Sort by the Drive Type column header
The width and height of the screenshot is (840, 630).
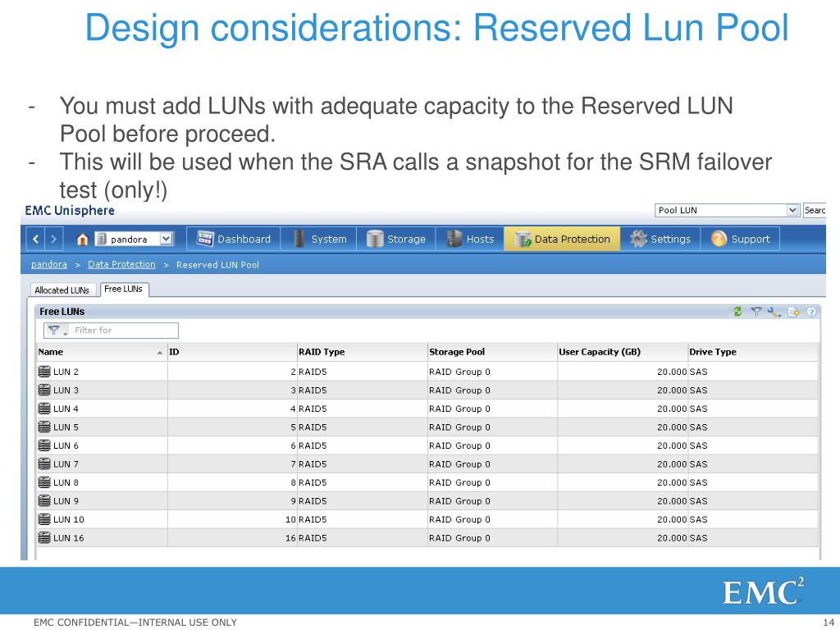pos(753,352)
